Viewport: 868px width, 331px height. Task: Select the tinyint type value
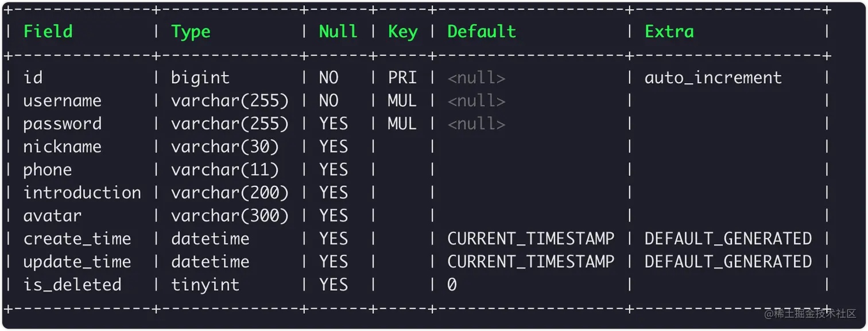click(205, 285)
